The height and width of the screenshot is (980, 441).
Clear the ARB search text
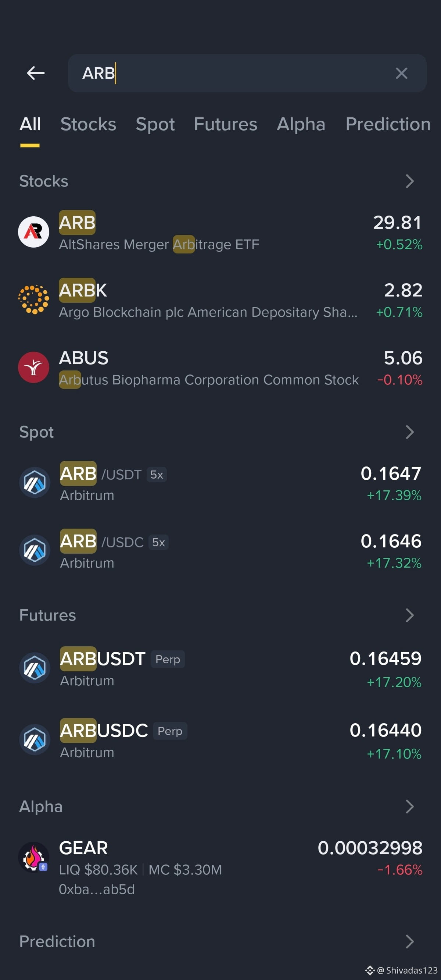coord(401,73)
